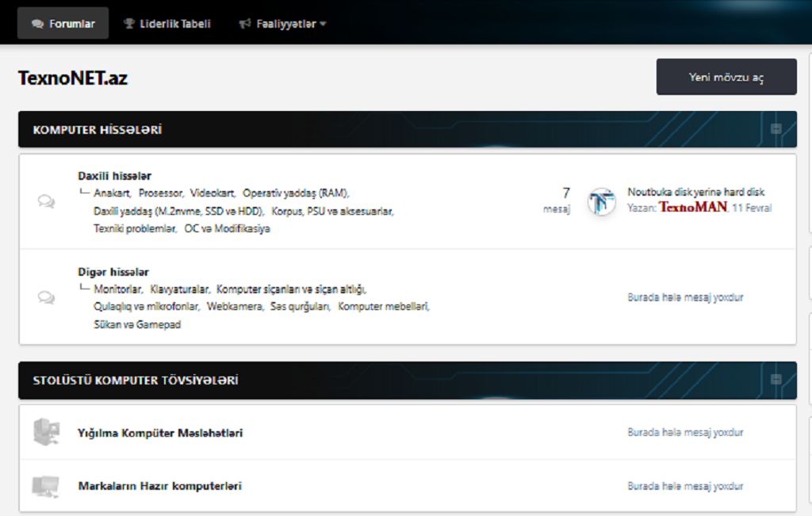Open the Digər hissələr forum
Screen dimensions: 812x516
113,272
